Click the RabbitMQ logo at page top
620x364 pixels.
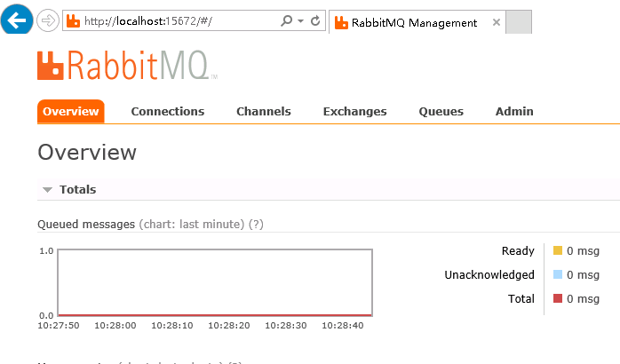click(x=127, y=66)
